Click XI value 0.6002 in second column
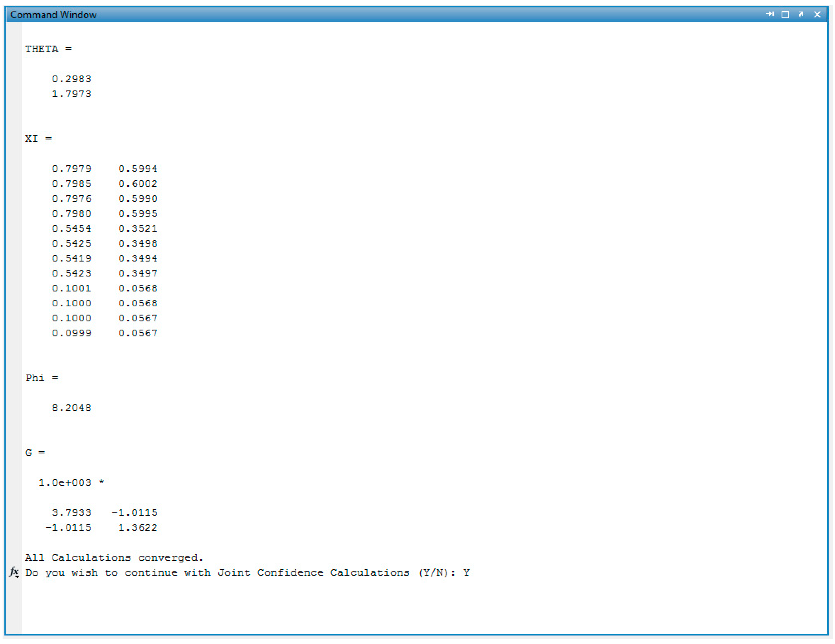Image resolution: width=835 pixels, height=644 pixels. click(138, 183)
